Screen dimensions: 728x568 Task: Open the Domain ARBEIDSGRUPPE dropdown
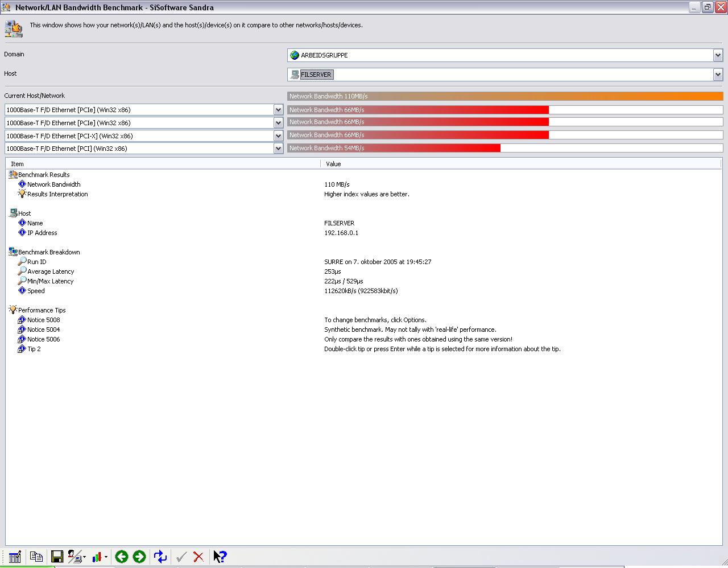[x=718, y=55]
